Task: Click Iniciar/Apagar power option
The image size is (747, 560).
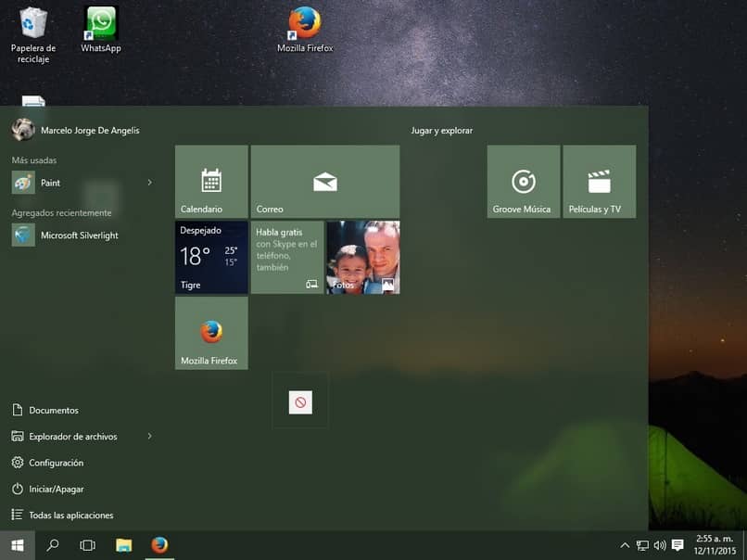Action: (56, 489)
